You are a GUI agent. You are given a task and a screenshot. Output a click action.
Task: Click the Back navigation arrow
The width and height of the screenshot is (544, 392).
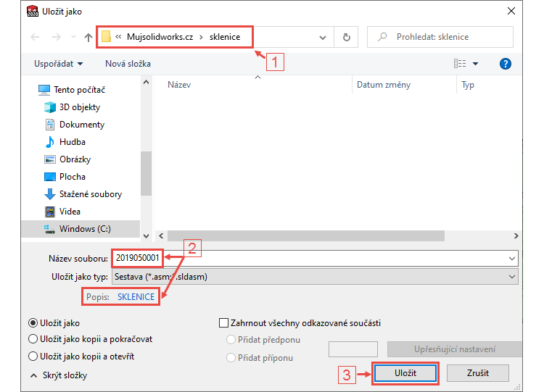35,37
